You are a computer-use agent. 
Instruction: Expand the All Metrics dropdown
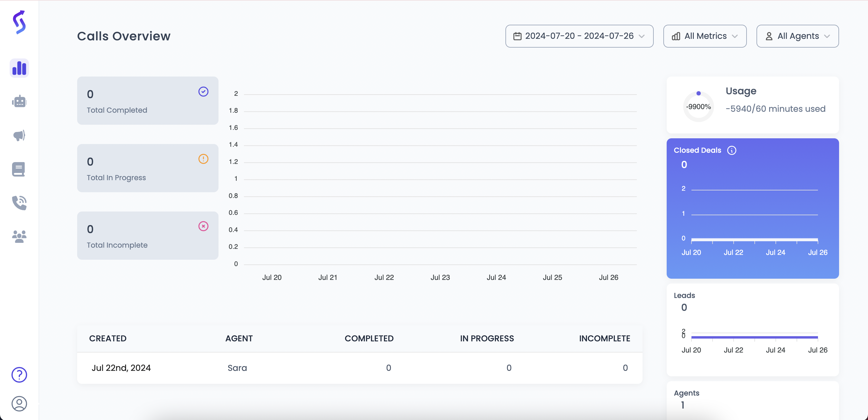point(705,36)
